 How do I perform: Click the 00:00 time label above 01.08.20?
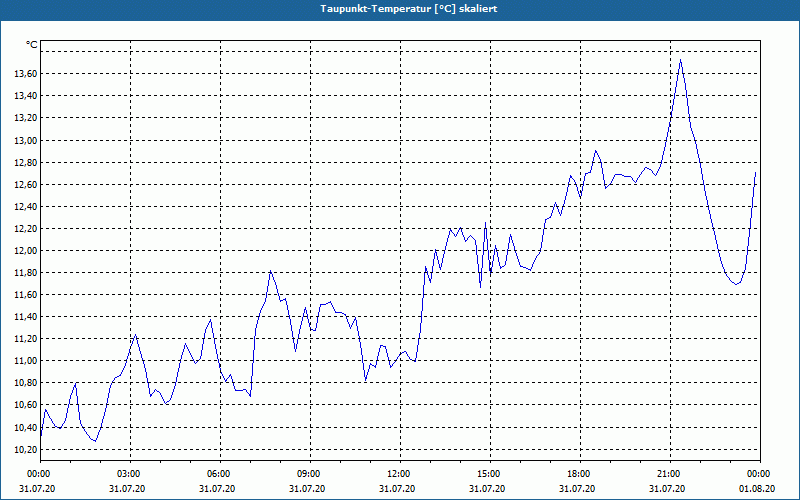[x=758, y=474]
